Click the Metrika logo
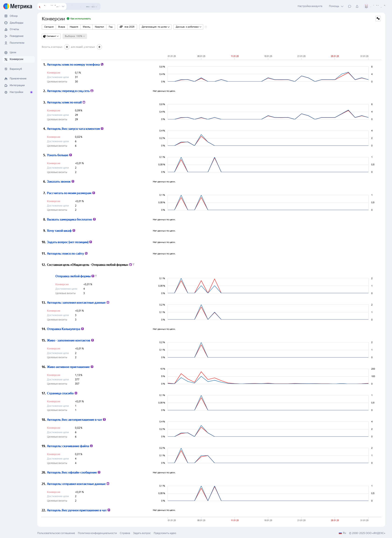Image resolution: width=392 pixels, height=538 pixels. click(17, 6)
